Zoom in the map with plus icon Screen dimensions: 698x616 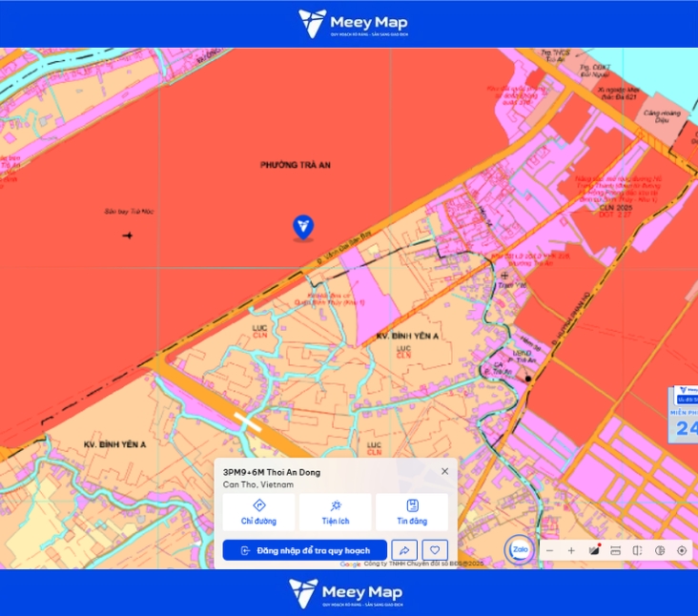click(x=571, y=550)
